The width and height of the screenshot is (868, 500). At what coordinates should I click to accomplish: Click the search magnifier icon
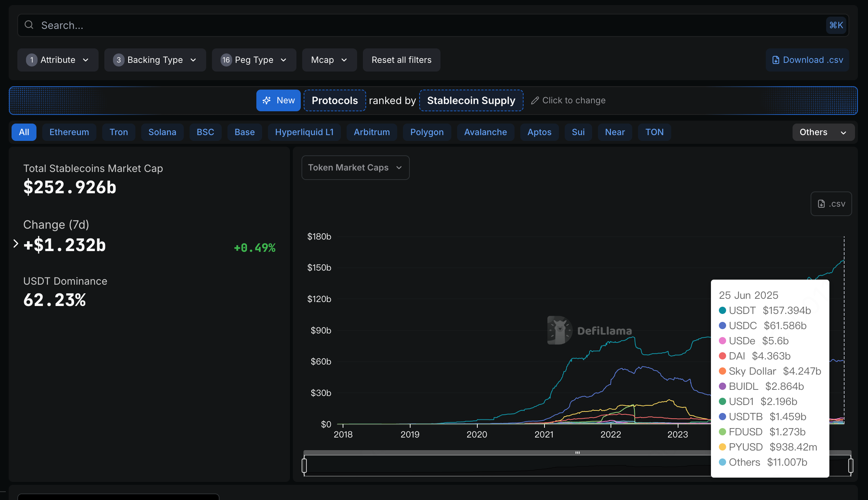pos(29,25)
